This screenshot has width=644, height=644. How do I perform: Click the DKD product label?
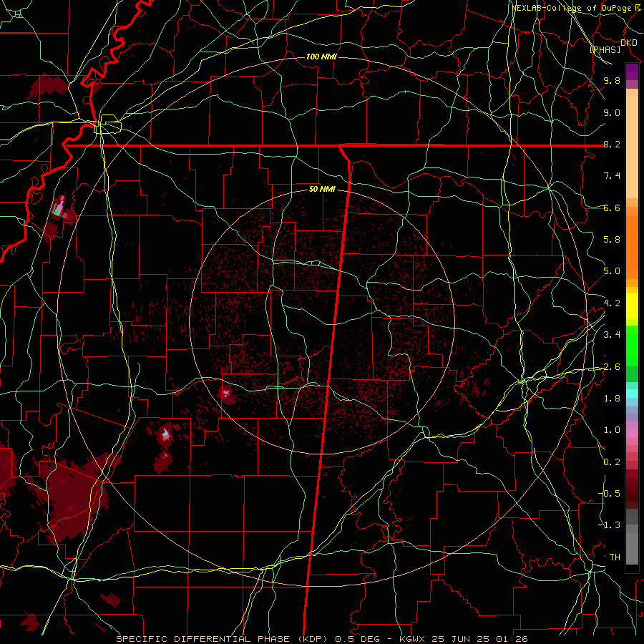click(628, 43)
